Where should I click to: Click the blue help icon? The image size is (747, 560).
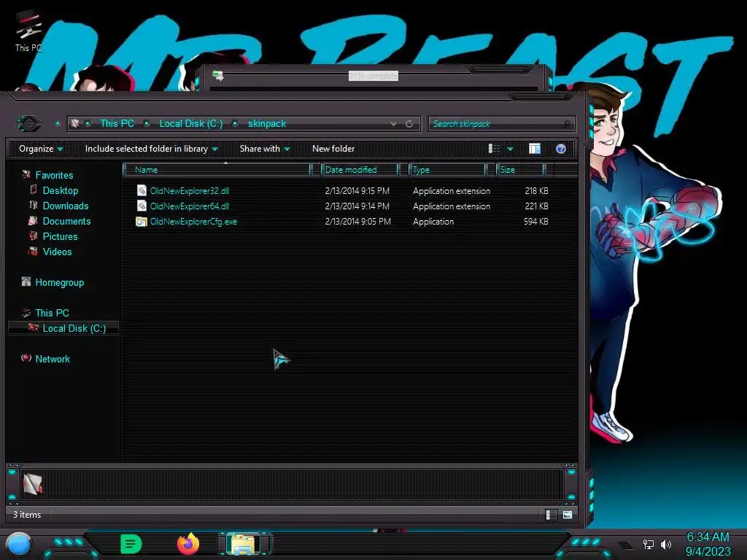point(561,149)
